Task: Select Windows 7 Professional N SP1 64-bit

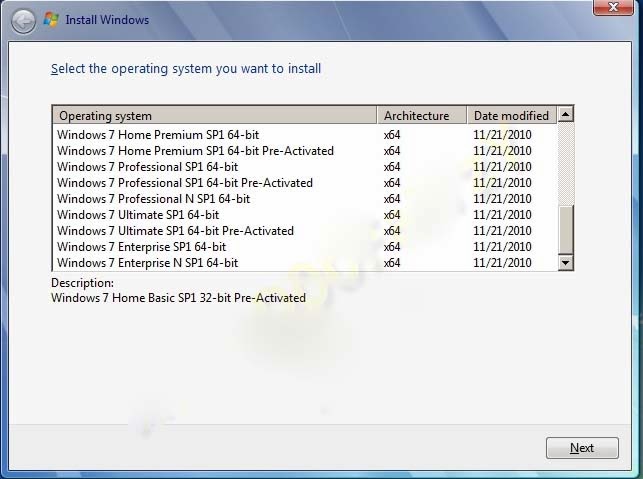Action: 306,199
